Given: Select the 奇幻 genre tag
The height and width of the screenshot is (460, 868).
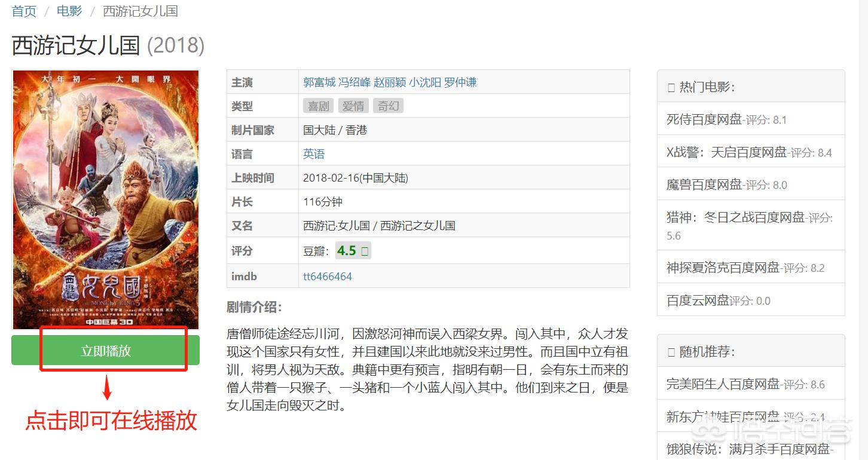Looking at the screenshot, I should [x=389, y=106].
